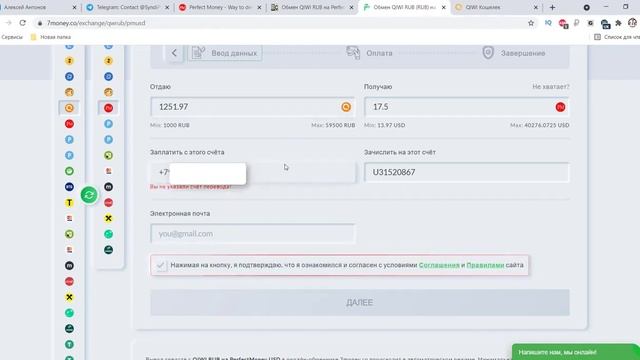Viewport: 640px width, 360px height.
Task: Open a new browser tab
Action: click(552, 7)
